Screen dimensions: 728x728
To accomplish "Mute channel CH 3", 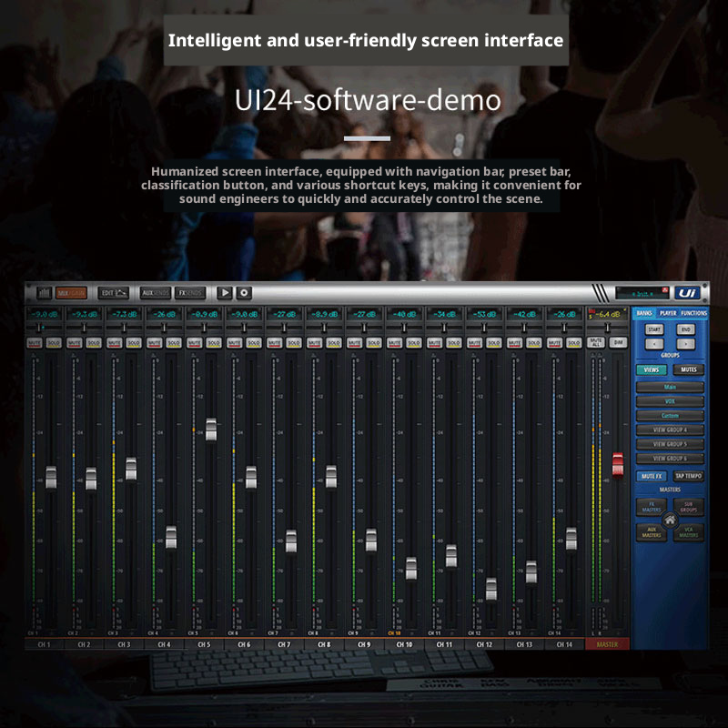I will pos(115,343).
